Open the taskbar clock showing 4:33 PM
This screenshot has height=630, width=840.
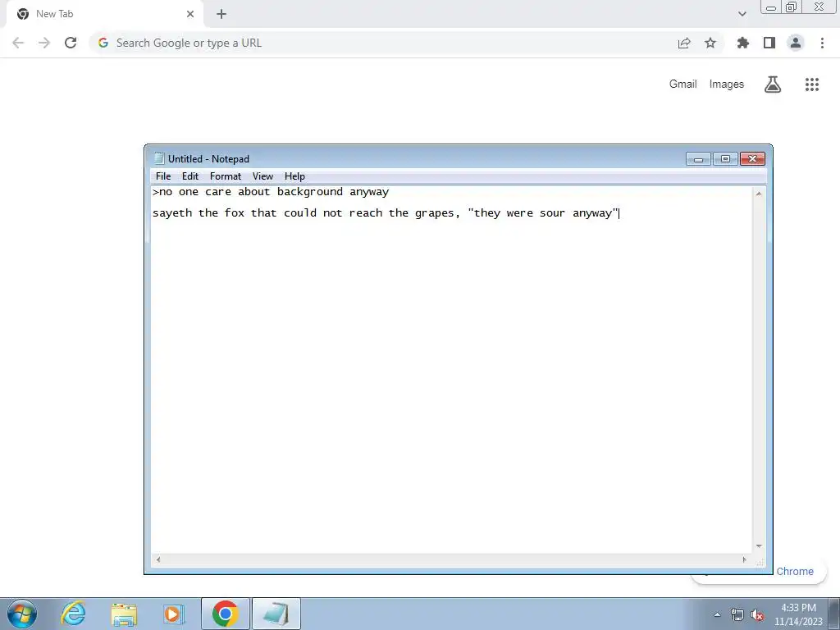(x=798, y=614)
